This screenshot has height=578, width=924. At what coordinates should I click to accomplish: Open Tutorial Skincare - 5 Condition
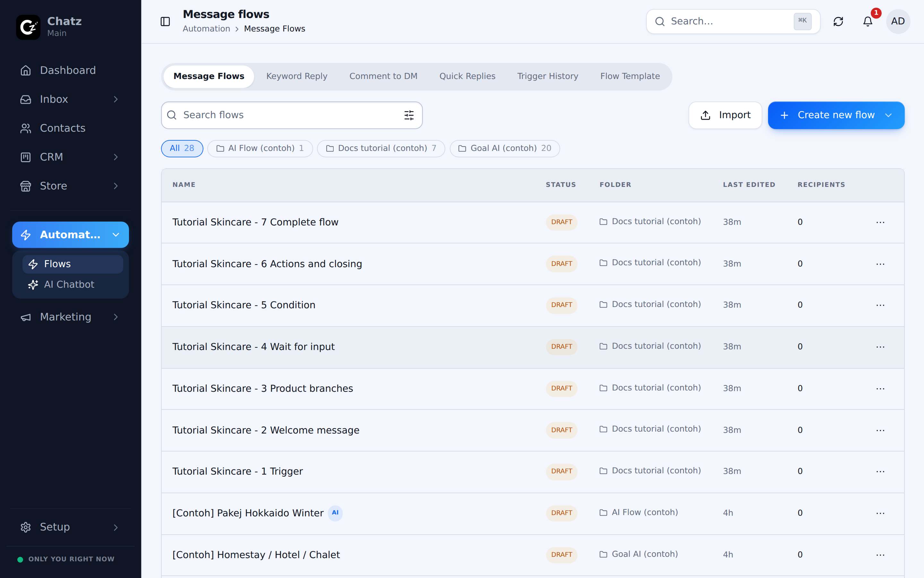[244, 305]
